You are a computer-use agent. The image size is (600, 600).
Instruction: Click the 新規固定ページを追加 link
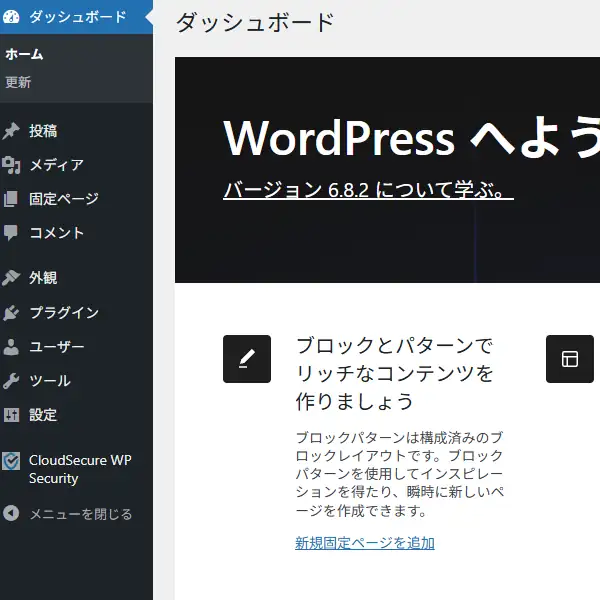click(x=365, y=543)
